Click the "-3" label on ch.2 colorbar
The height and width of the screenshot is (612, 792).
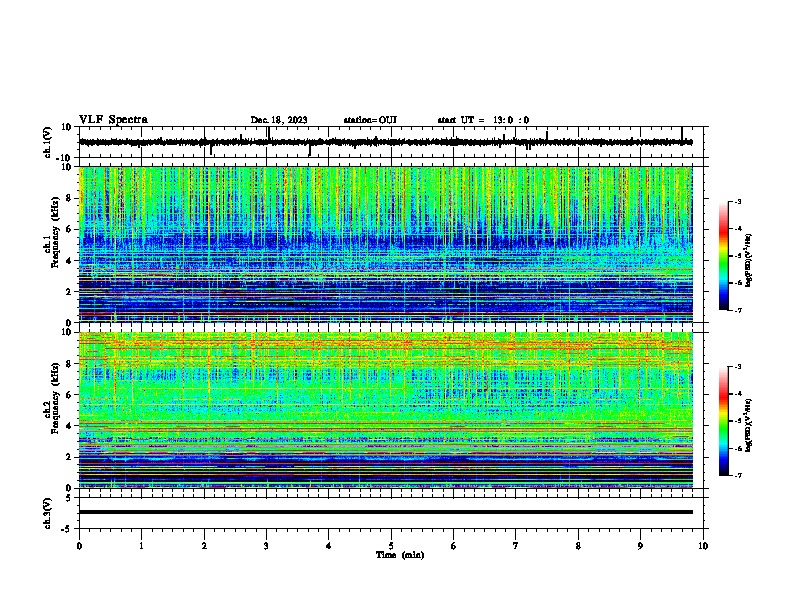click(x=738, y=367)
